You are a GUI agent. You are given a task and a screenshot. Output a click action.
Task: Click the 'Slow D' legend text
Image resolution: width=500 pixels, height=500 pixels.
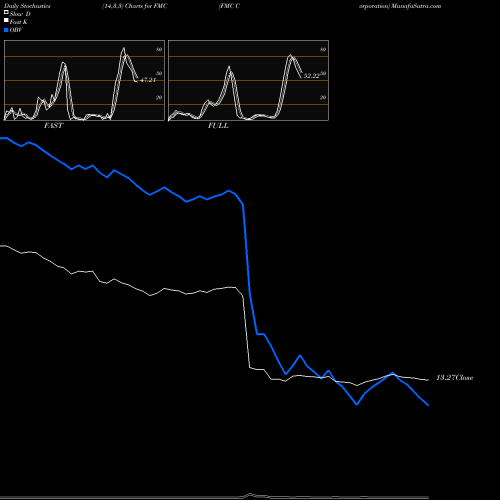click(20, 14)
